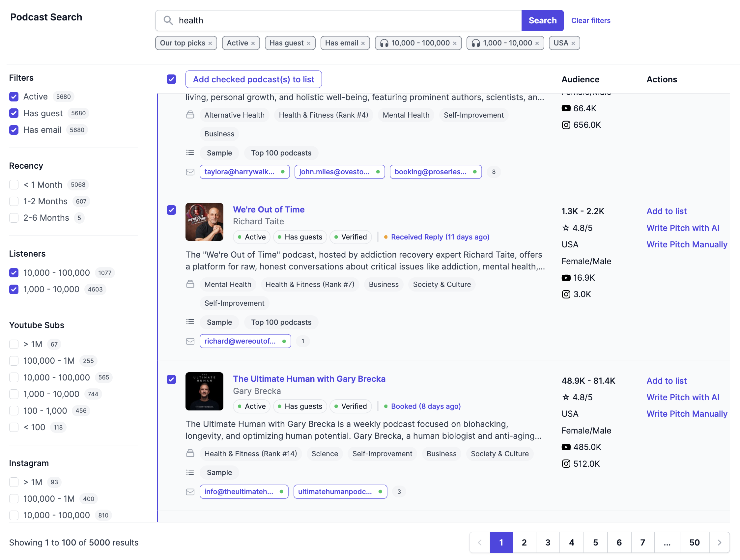Image resolution: width=740 pixels, height=560 pixels.
Task: Remove the 'Has email' filter chip
Action: [363, 43]
